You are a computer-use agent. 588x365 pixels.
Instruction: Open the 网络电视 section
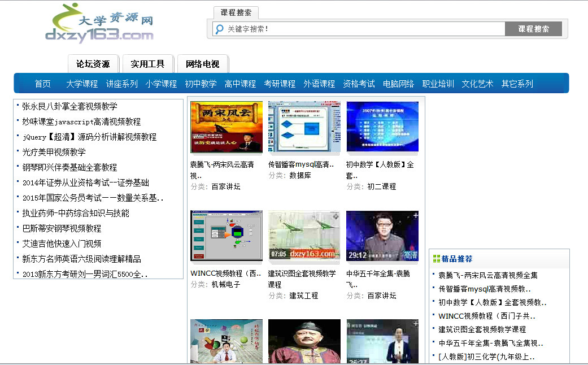pos(203,64)
